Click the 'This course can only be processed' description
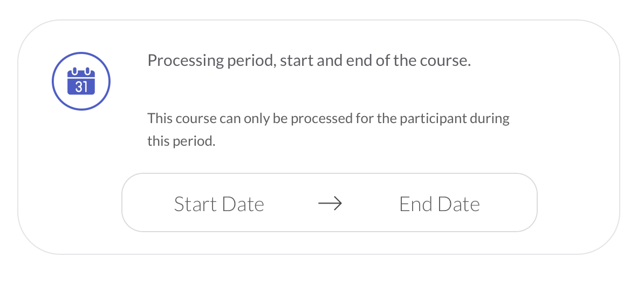 pyautogui.click(x=328, y=118)
